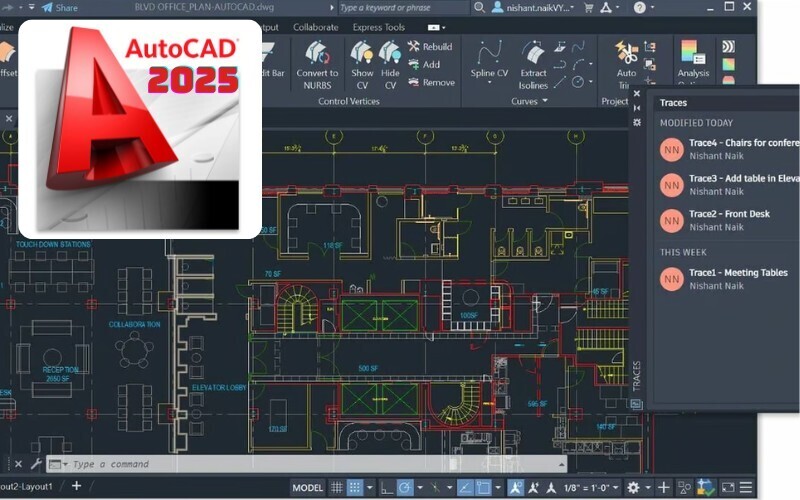Switch to the Layout1 tab
Image resolution: width=800 pixels, height=500 pixels.
(26, 486)
